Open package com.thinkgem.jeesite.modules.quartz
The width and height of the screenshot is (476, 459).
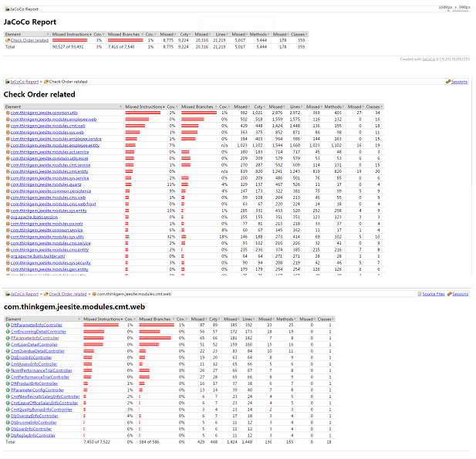tap(46, 184)
